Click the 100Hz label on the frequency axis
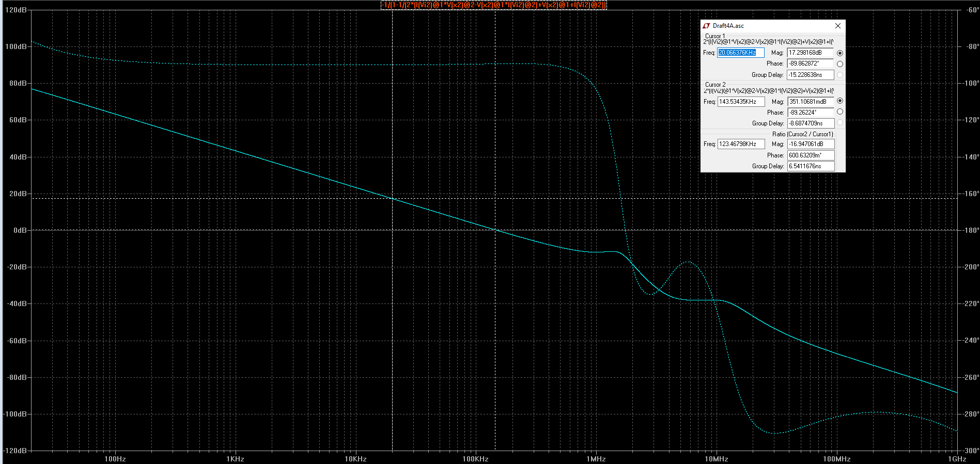 pyautogui.click(x=115, y=459)
